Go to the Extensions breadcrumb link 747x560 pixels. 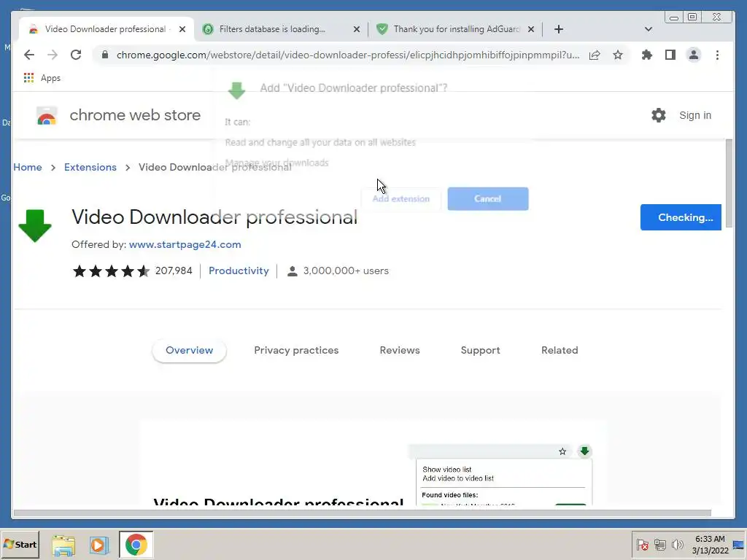tap(90, 167)
